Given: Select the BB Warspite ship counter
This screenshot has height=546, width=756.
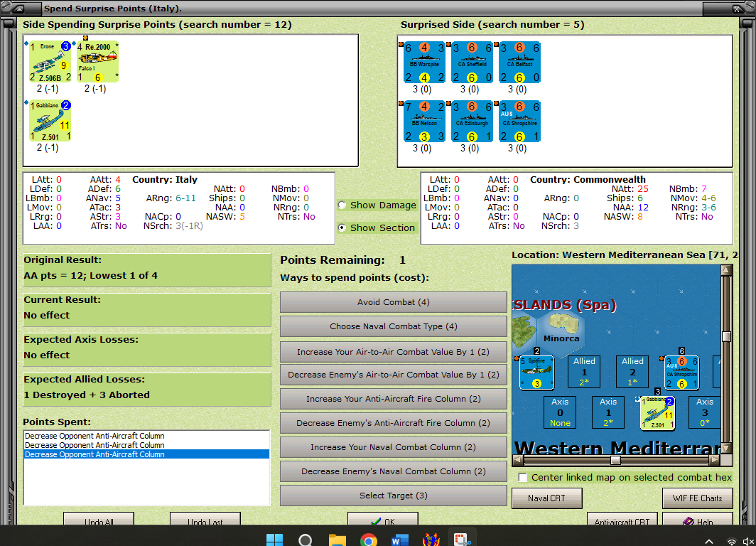Looking at the screenshot, I should pyautogui.click(x=424, y=63).
